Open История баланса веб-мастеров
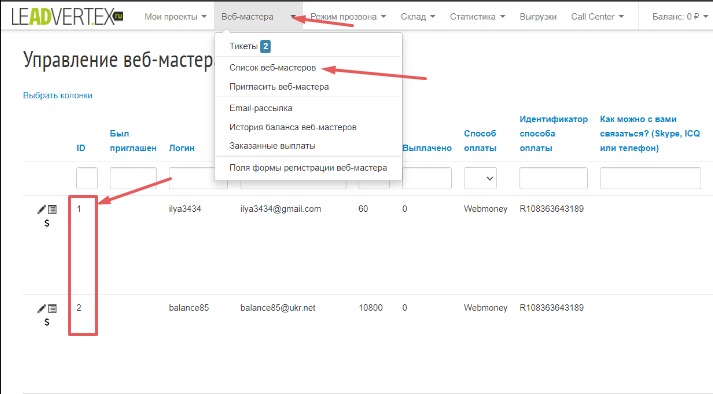Screen dimensions: 713x394 point(292,127)
